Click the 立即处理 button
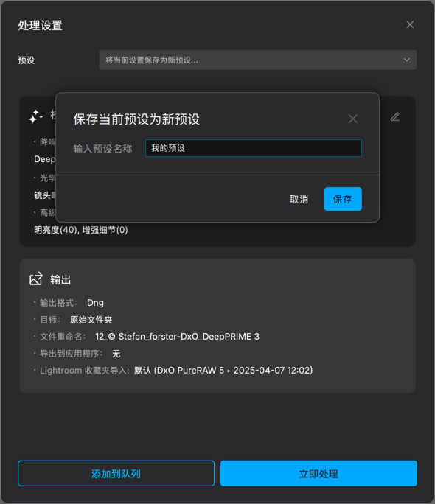The height and width of the screenshot is (504, 435). [x=319, y=474]
